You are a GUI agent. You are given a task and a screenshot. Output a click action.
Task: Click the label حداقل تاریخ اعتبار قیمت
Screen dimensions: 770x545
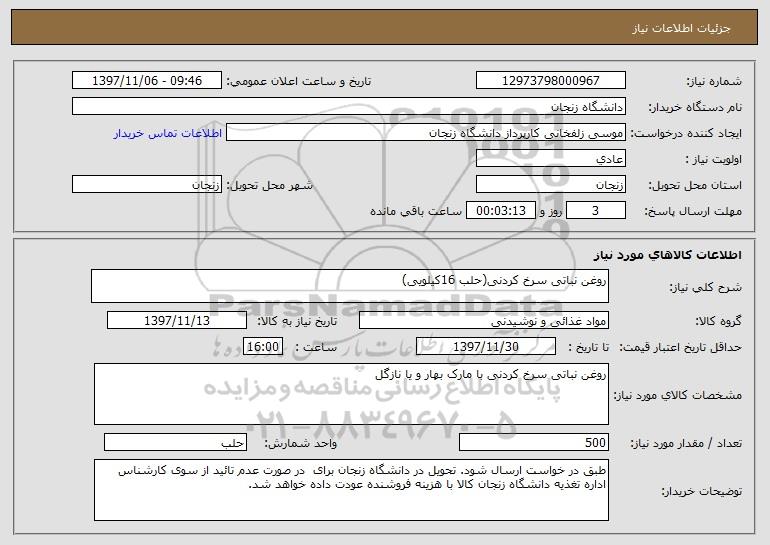[680, 347]
